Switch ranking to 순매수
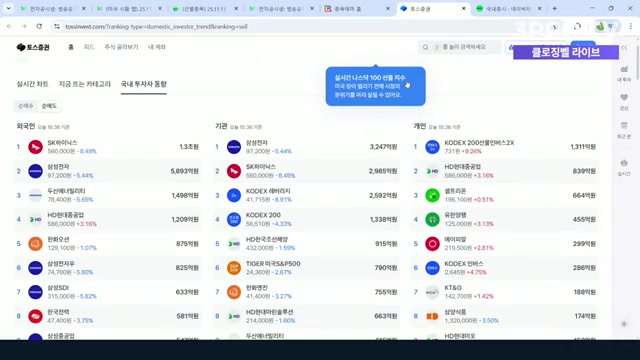640x360 pixels. pyautogui.click(x=25, y=106)
